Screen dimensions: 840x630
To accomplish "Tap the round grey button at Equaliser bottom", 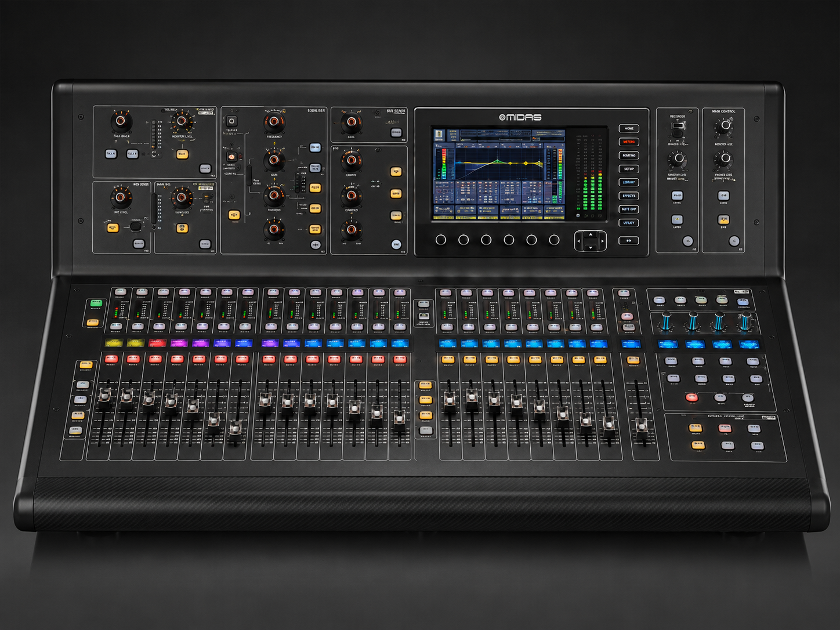I will click(x=315, y=245).
